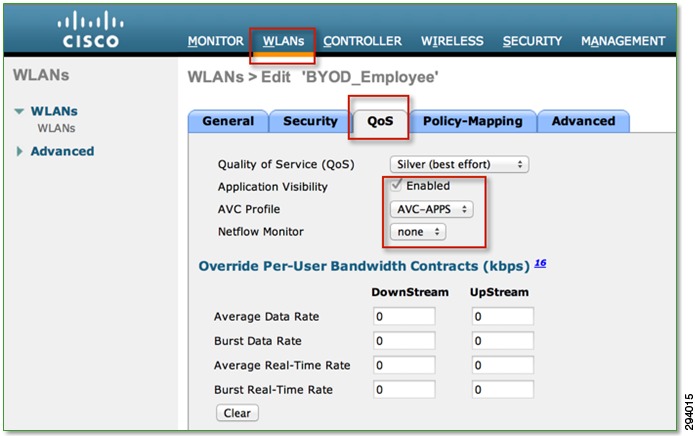Open the Quality of Service dropdown

pos(459,164)
